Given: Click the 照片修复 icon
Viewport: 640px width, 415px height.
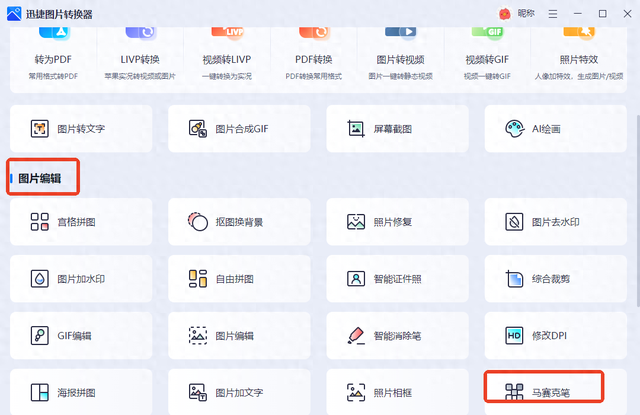Looking at the screenshot, I should [x=356, y=222].
